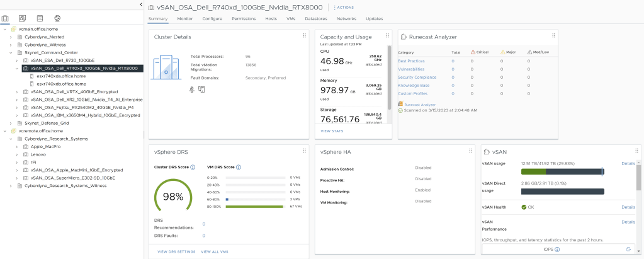This screenshot has width=644, height=259.
Task: Click the VIEW STATS link
Action: pyautogui.click(x=332, y=131)
